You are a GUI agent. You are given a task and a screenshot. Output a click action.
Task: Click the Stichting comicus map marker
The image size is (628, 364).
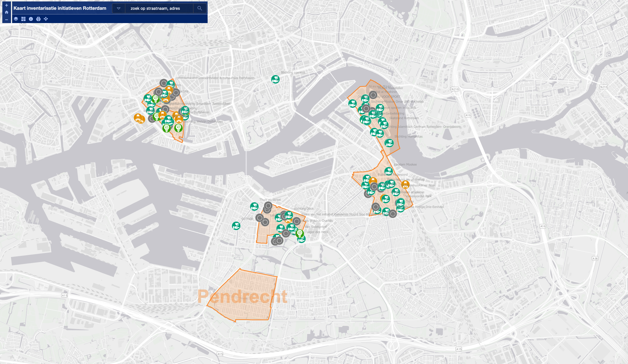tap(275, 79)
